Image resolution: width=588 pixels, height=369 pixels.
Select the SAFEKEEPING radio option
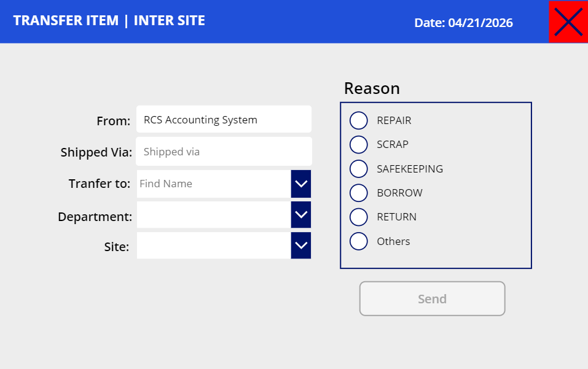point(358,169)
